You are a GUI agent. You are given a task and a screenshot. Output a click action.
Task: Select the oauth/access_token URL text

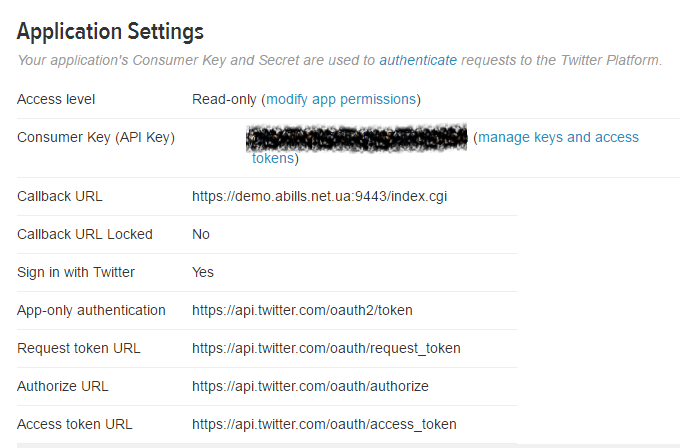(x=324, y=424)
